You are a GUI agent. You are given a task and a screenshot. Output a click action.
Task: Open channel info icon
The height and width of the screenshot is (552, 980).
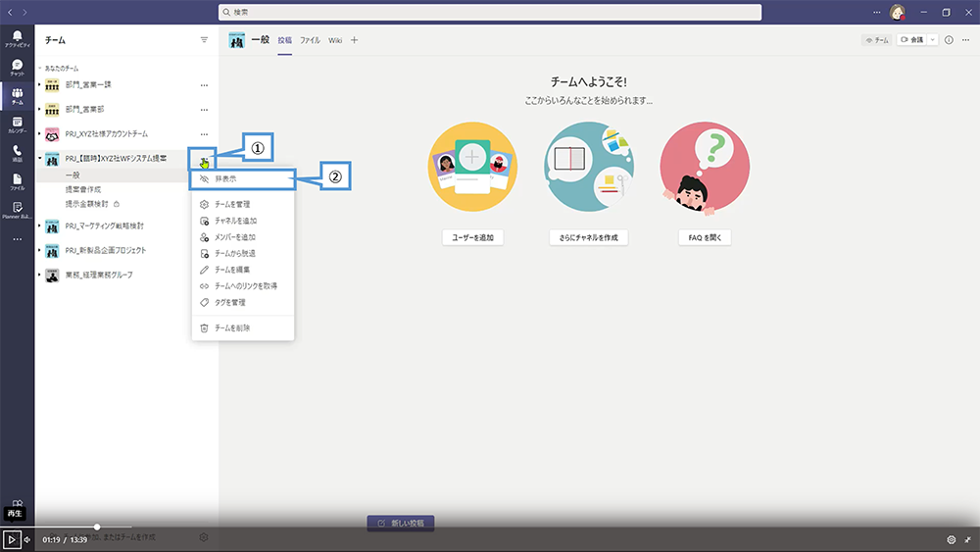[949, 40]
